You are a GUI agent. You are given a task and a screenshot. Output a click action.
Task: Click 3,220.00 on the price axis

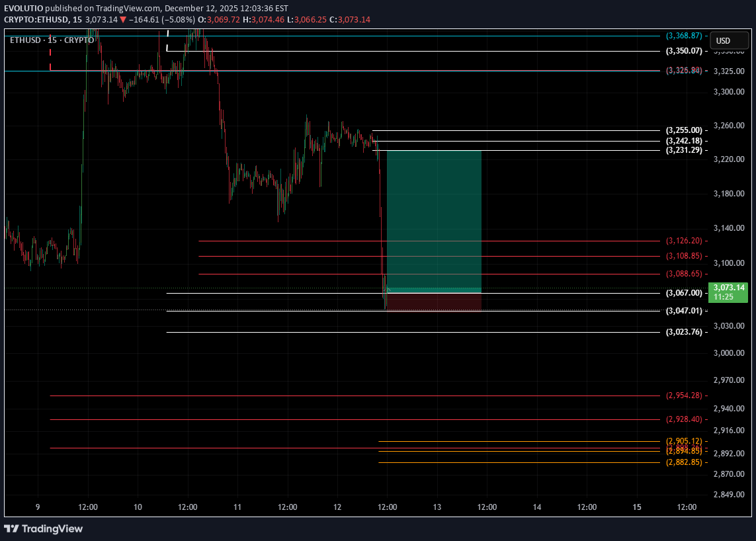pos(728,159)
